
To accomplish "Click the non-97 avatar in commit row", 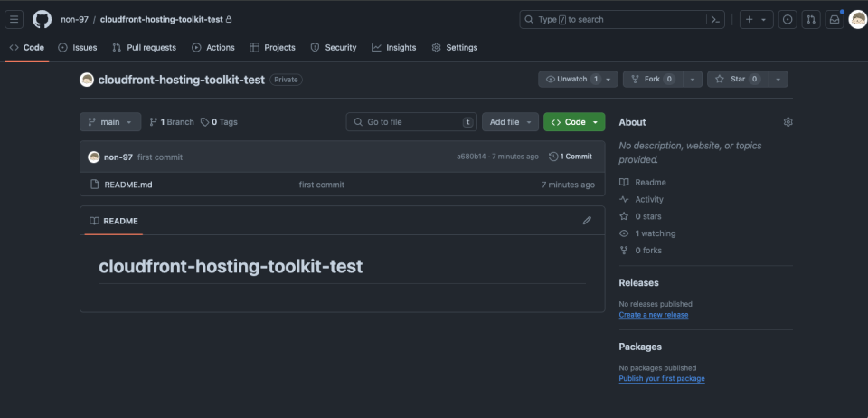I will [x=93, y=157].
